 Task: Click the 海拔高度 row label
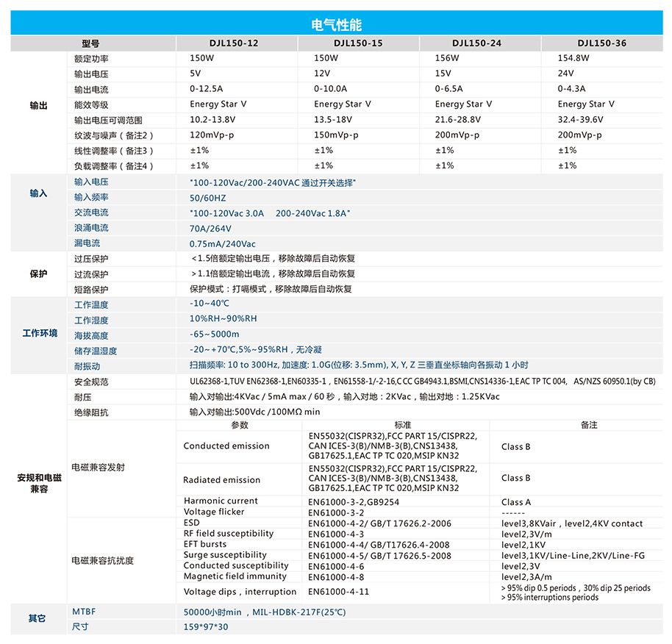[x=91, y=336]
